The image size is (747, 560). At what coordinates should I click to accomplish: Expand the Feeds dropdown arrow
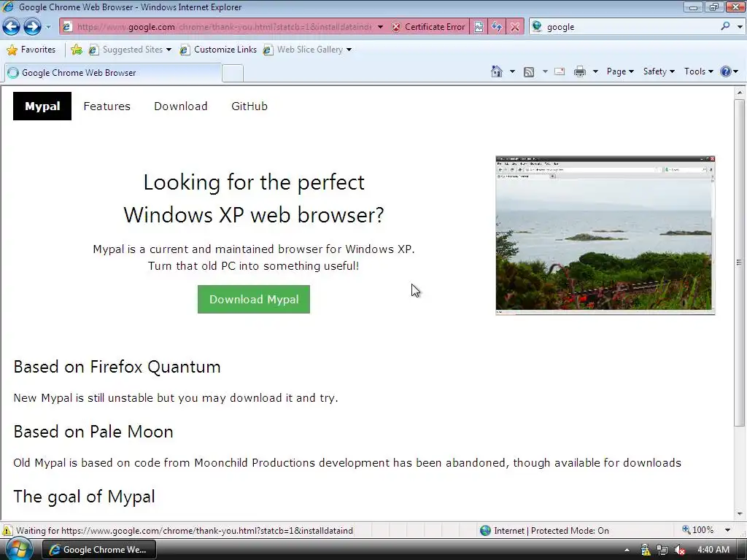point(544,71)
